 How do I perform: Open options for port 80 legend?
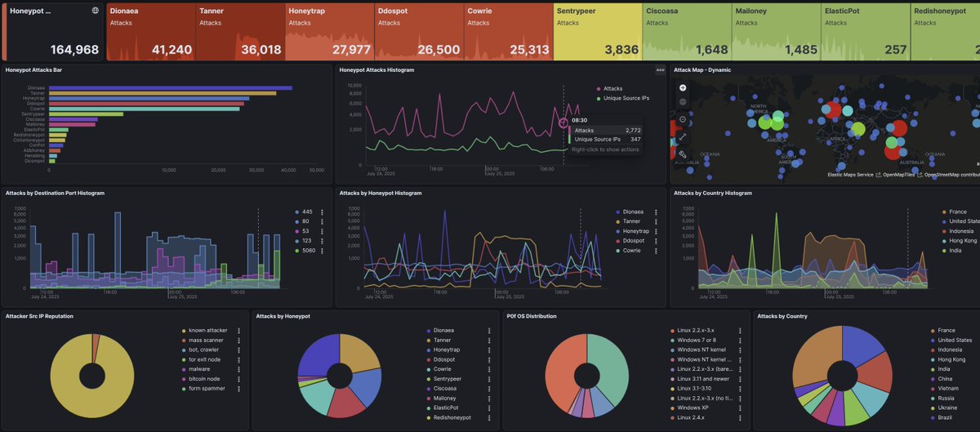coord(323,221)
